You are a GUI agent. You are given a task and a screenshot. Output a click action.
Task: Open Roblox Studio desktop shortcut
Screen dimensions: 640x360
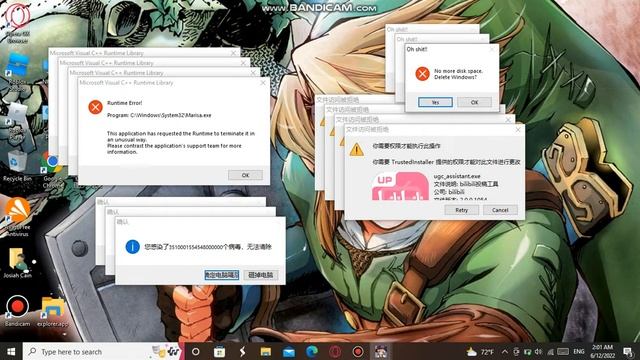pyautogui.click(x=18, y=71)
